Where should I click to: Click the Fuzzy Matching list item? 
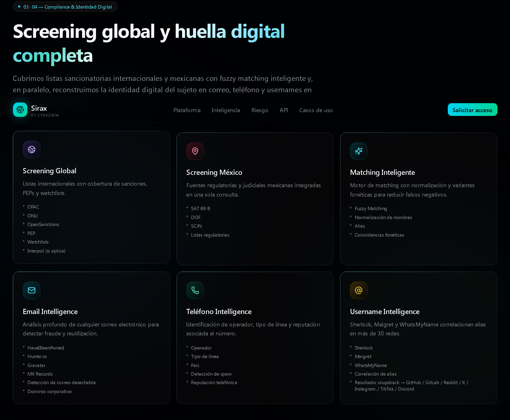coord(371,209)
